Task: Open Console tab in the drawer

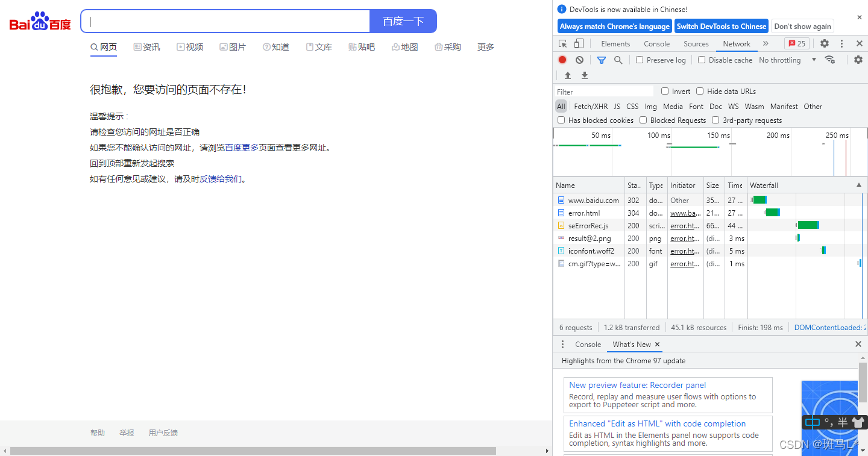Action: 588,345
